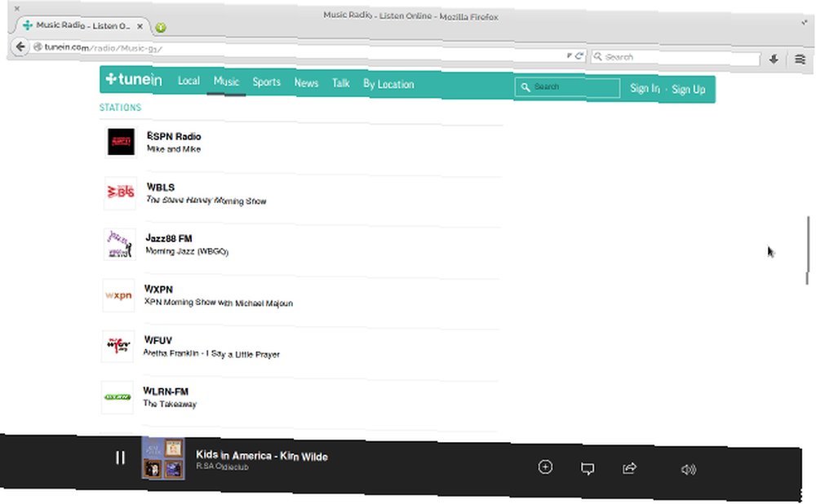Click the STATIONS section heading
Viewport: 816px width, 504px height.
[120, 107]
